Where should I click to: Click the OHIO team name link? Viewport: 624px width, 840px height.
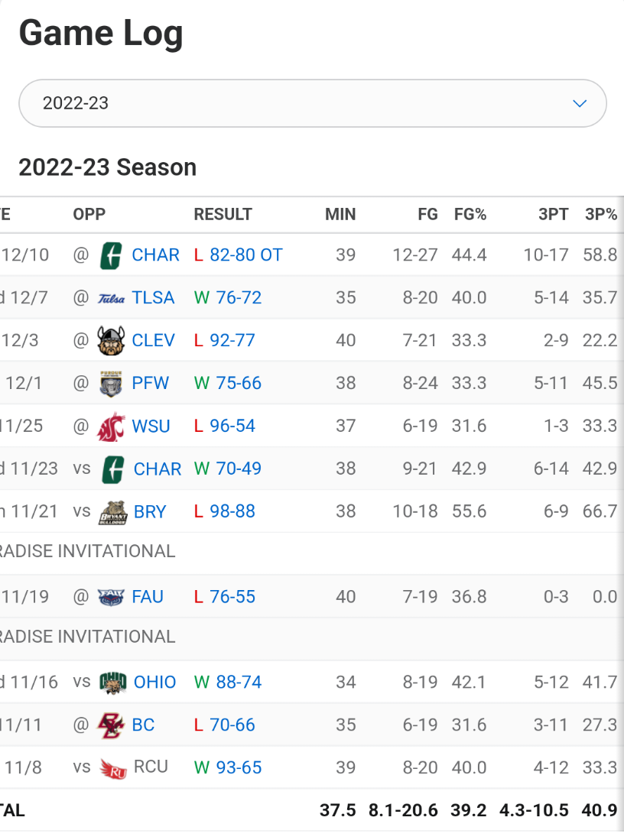click(154, 683)
